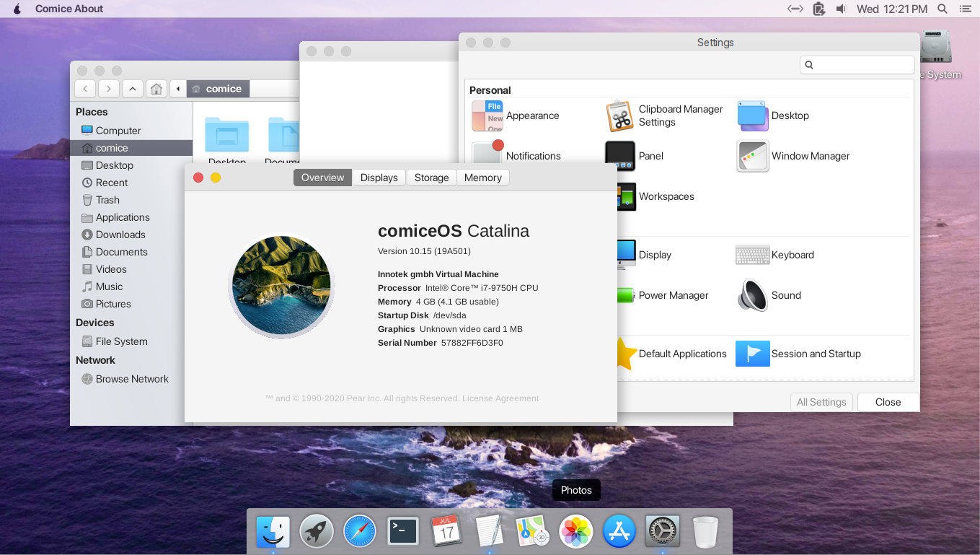Open the Workspaces settings
This screenshot has width=980, height=555.
coord(667,196)
